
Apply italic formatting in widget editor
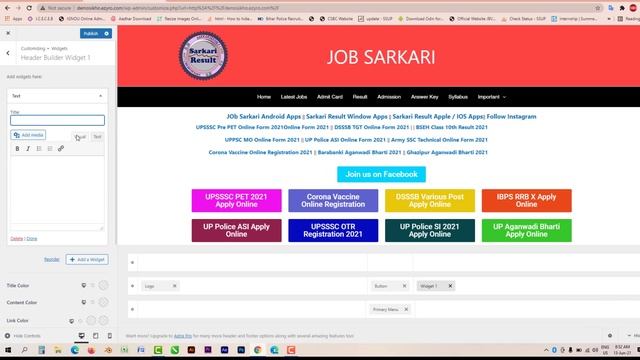[x=28, y=149]
